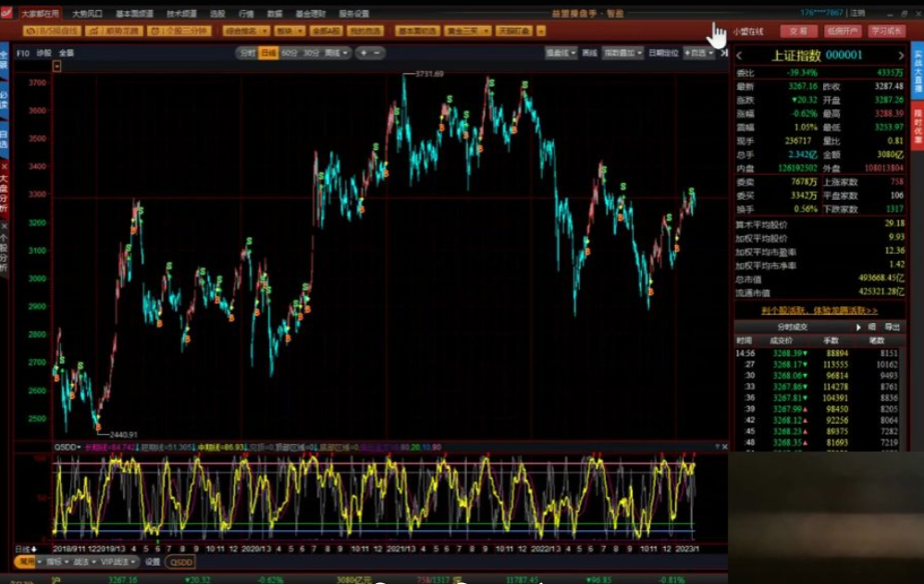The width and height of the screenshot is (924, 584).
Task: Click the orange stock-activity promo link
Action: click(819, 310)
